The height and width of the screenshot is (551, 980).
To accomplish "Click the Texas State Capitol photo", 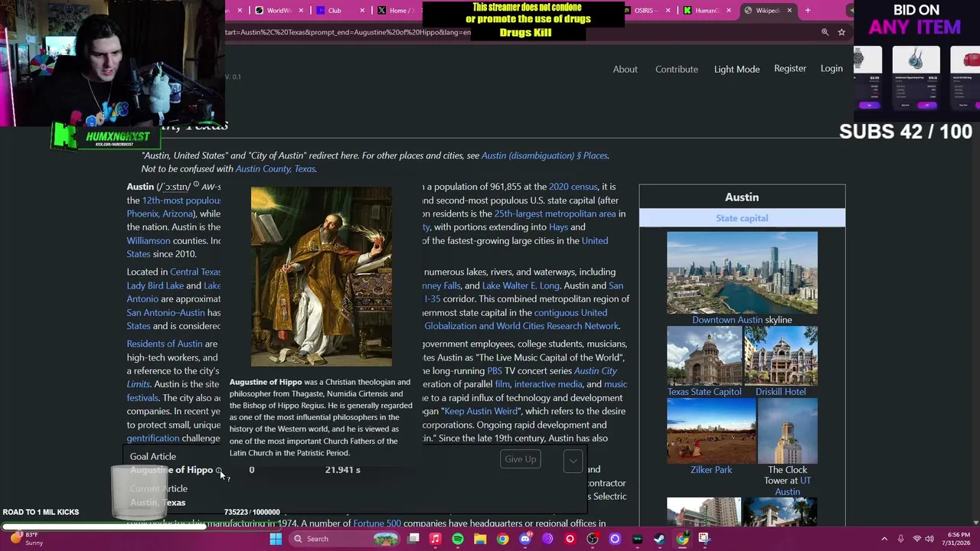I will pyautogui.click(x=704, y=356).
